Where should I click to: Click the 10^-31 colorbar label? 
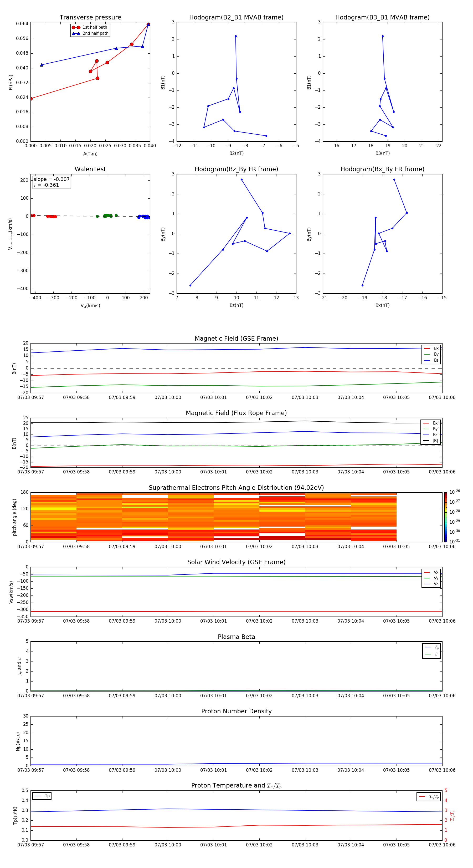pyautogui.click(x=455, y=542)
